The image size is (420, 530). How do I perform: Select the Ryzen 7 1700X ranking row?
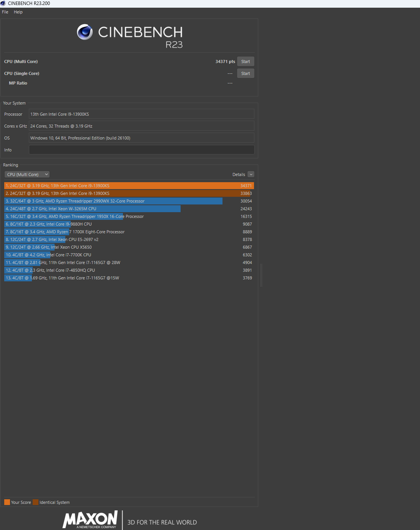coord(129,232)
